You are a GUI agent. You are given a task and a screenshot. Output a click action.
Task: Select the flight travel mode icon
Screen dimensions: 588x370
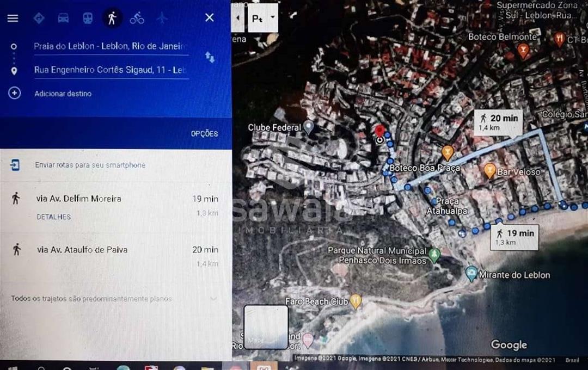click(x=162, y=18)
